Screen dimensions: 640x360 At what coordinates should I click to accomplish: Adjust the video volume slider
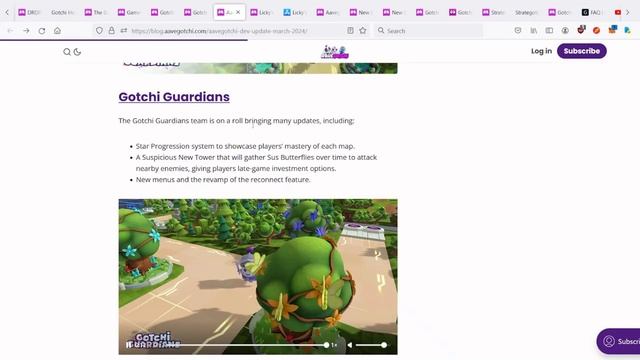[x=371, y=345]
